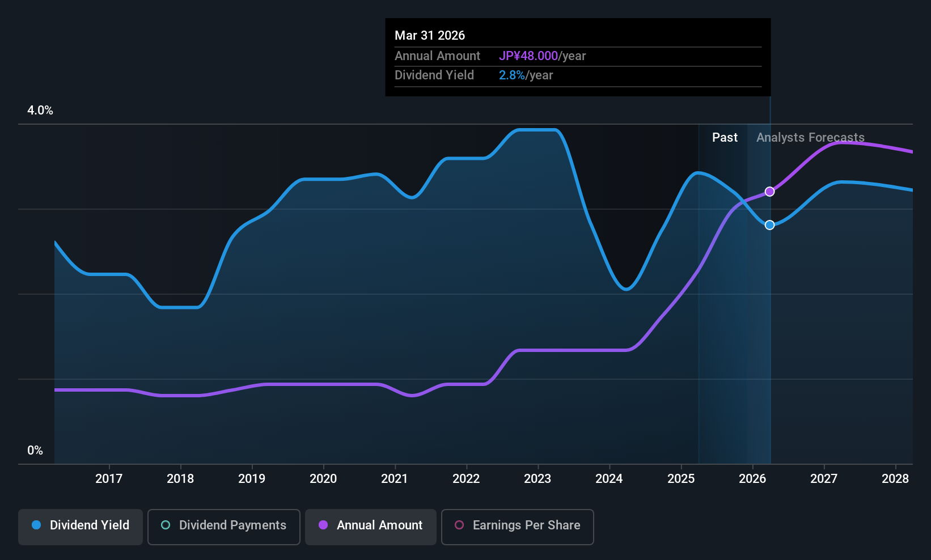
Task: Select 2023 on the time axis
Action: tap(538, 479)
